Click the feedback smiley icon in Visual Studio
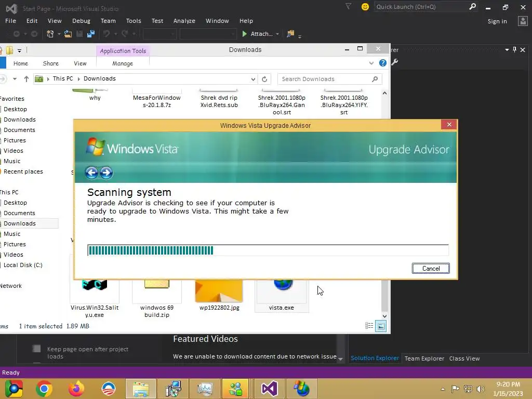 [x=365, y=7]
